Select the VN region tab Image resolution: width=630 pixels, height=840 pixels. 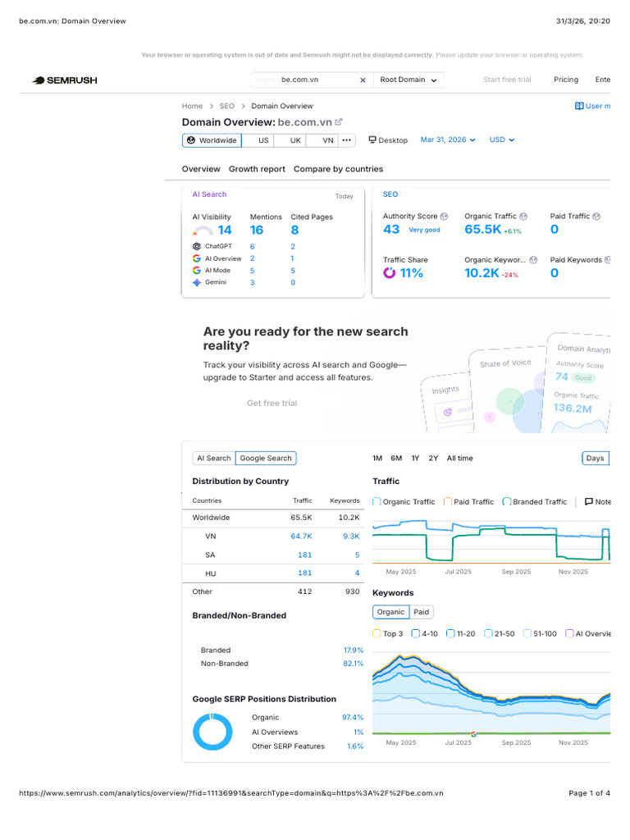point(322,140)
